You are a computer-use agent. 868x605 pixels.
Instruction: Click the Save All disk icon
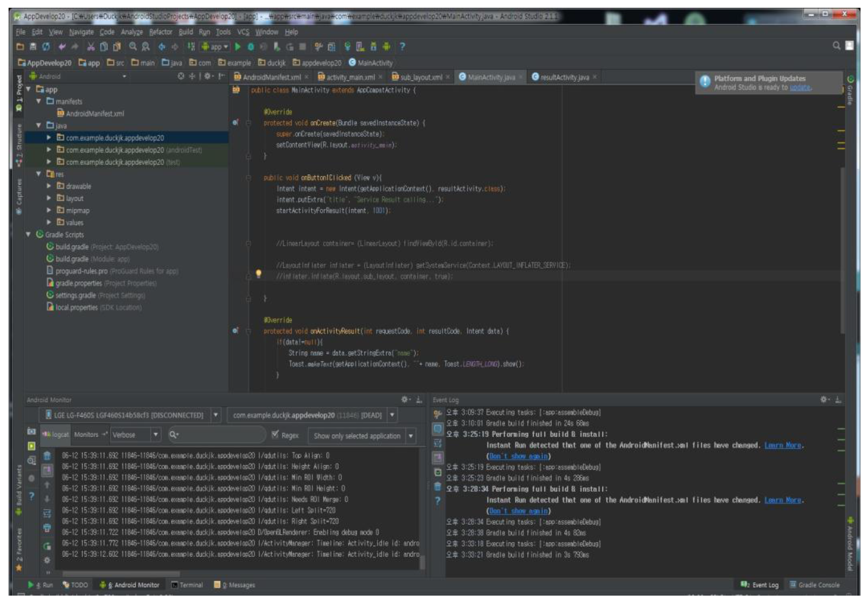point(33,47)
